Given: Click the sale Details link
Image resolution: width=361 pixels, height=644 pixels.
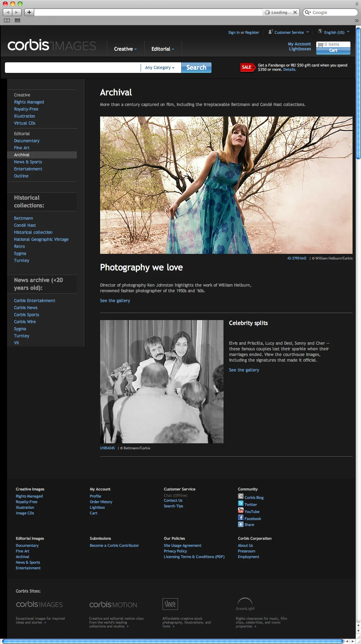Looking at the screenshot, I should tap(289, 70).
